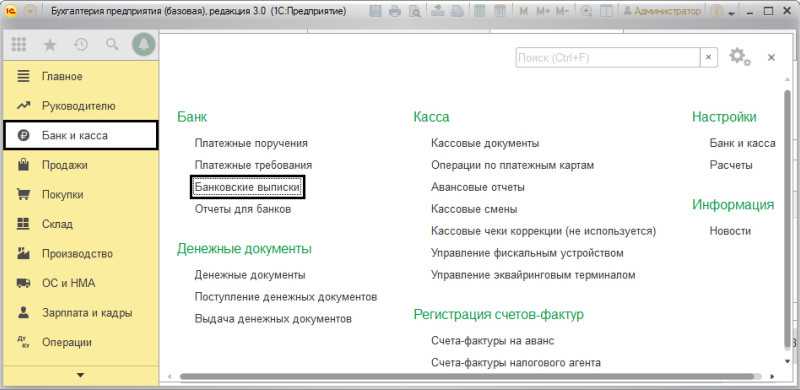Click the horizontal scrollbar right arrow

772,377
